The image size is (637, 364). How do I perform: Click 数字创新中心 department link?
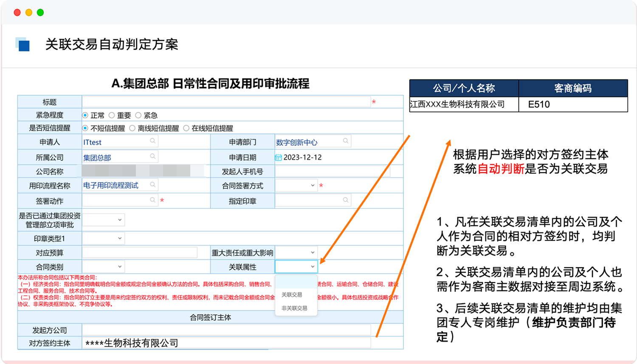(x=297, y=142)
